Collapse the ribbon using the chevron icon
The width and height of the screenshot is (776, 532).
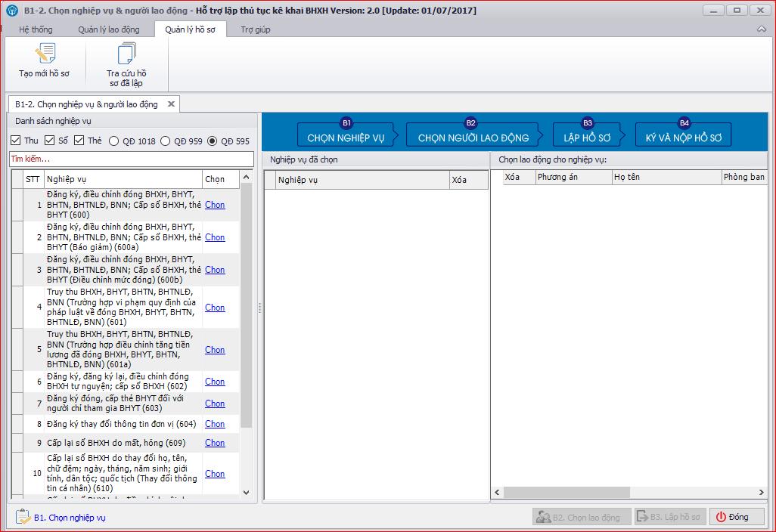[x=762, y=29]
